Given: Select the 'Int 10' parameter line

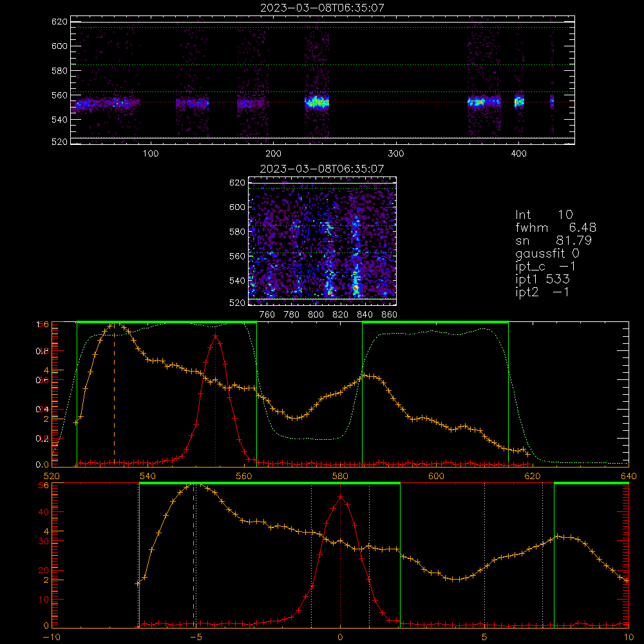Looking at the screenshot, I should (x=544, y=214).
